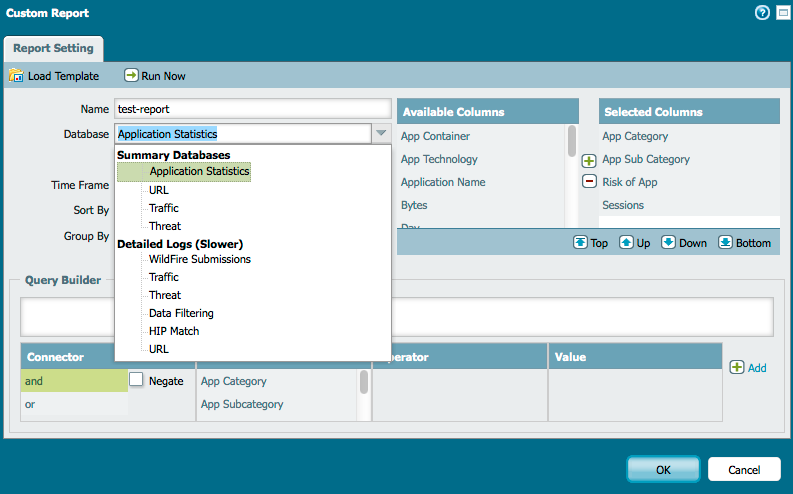Select Bytes in Available Columns
793x494 pixels.
click(414, 205)
